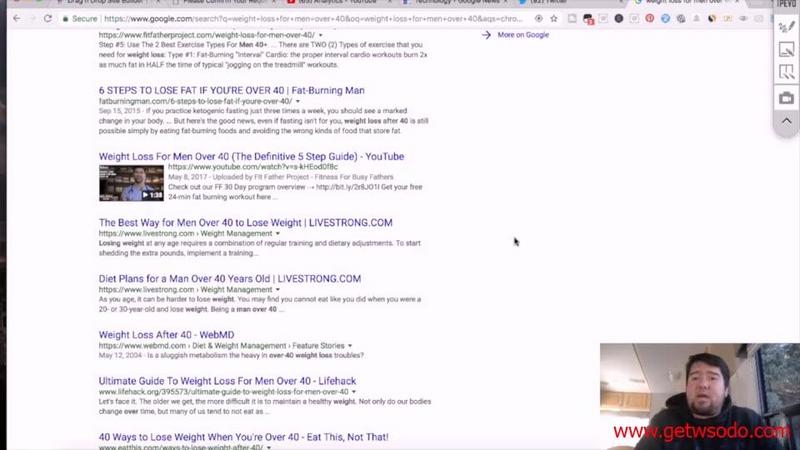
Task: Open The Best Way for Men Over 40 link
Action: click(x=245, y=223)
